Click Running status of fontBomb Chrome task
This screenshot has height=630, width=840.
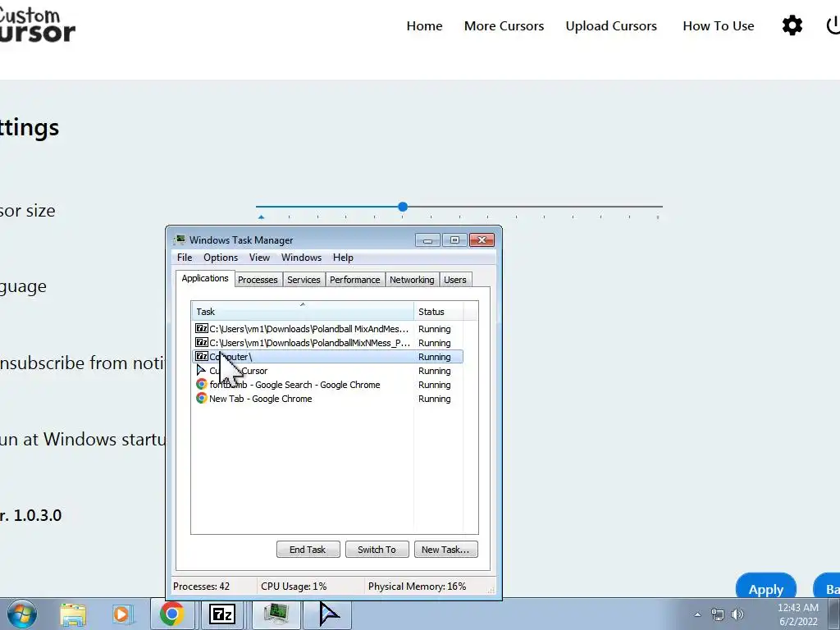(x=434, y=385)
